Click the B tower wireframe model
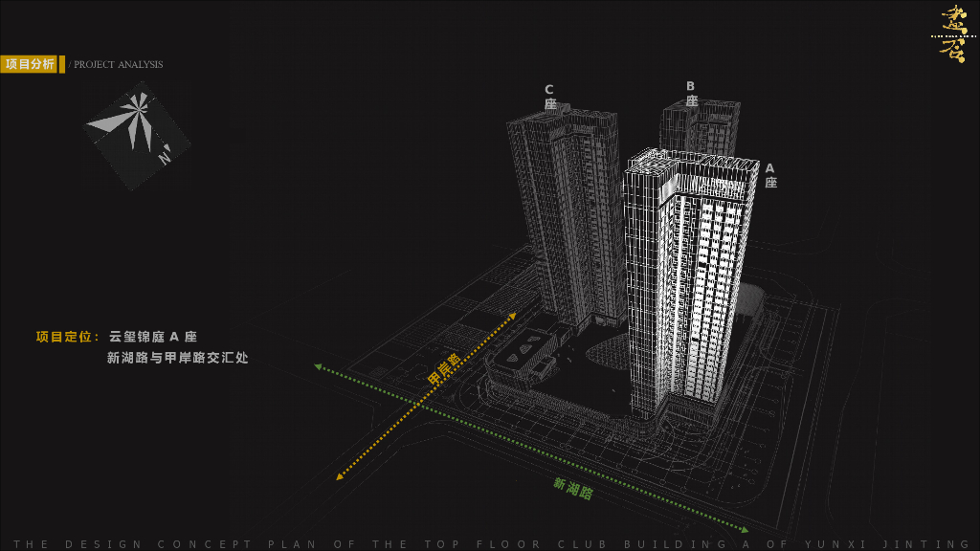 point(701,127)
